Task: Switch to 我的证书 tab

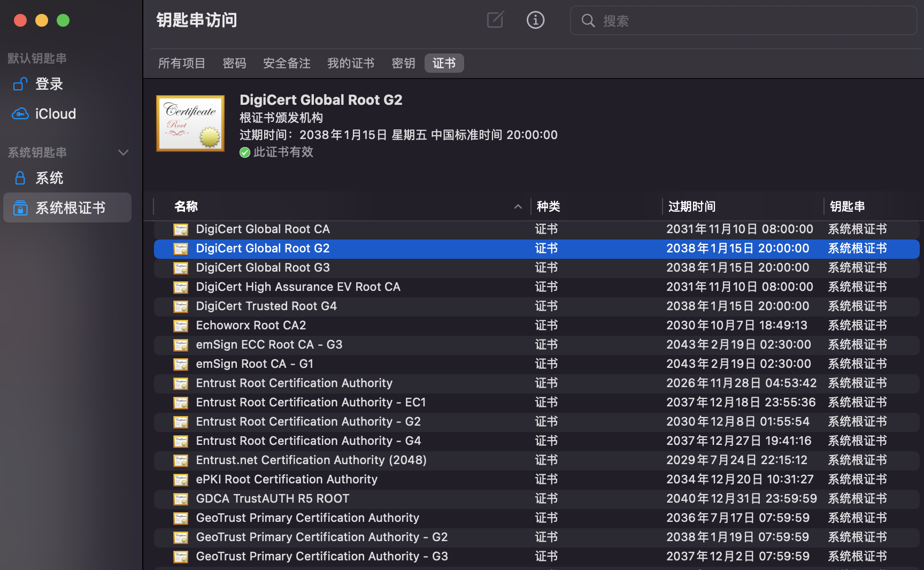Action: (x=350, y=63)
